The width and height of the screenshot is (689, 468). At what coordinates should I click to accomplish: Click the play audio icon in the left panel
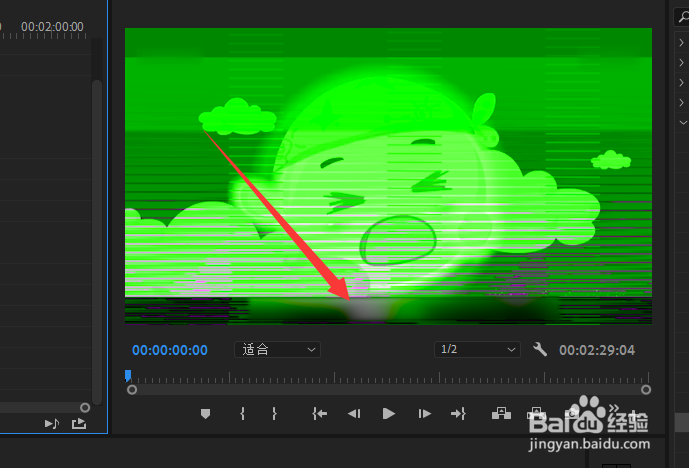point(52,424)
